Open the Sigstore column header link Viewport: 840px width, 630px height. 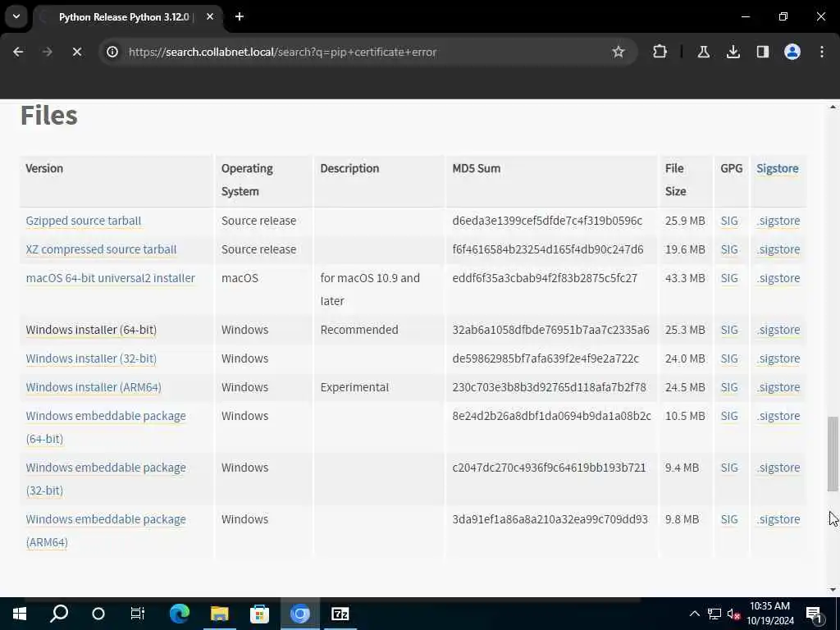tap(778, 168)
